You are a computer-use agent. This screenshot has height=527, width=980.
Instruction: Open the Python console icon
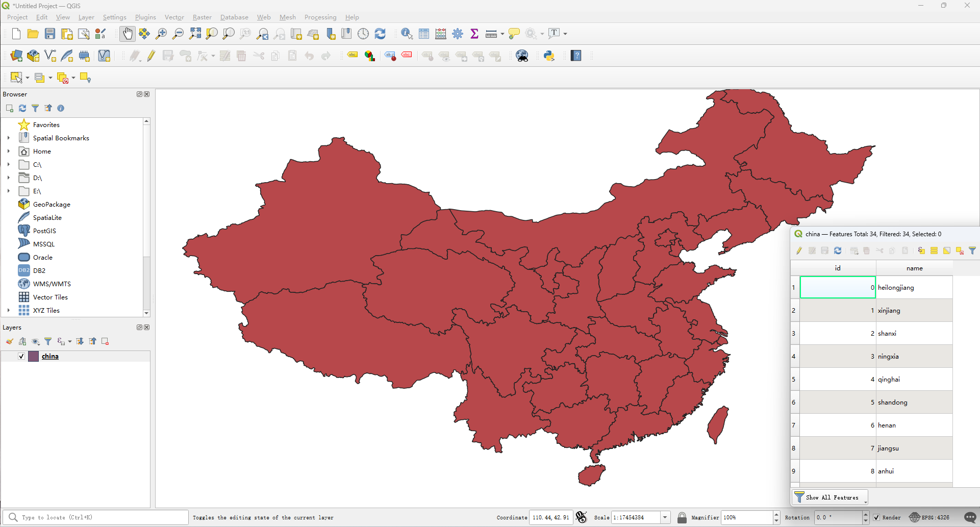[x=549, y=56]
